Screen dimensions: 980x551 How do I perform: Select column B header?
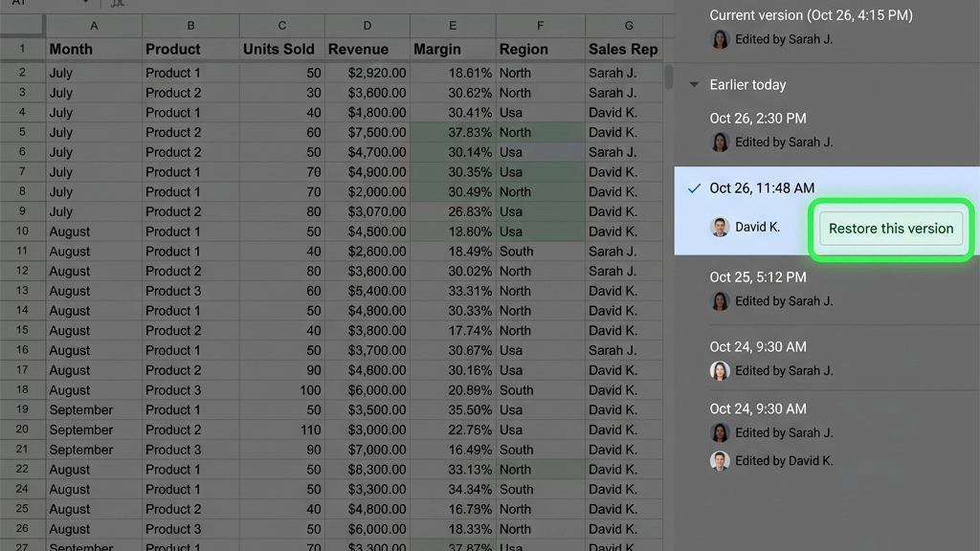click(190, 26)
